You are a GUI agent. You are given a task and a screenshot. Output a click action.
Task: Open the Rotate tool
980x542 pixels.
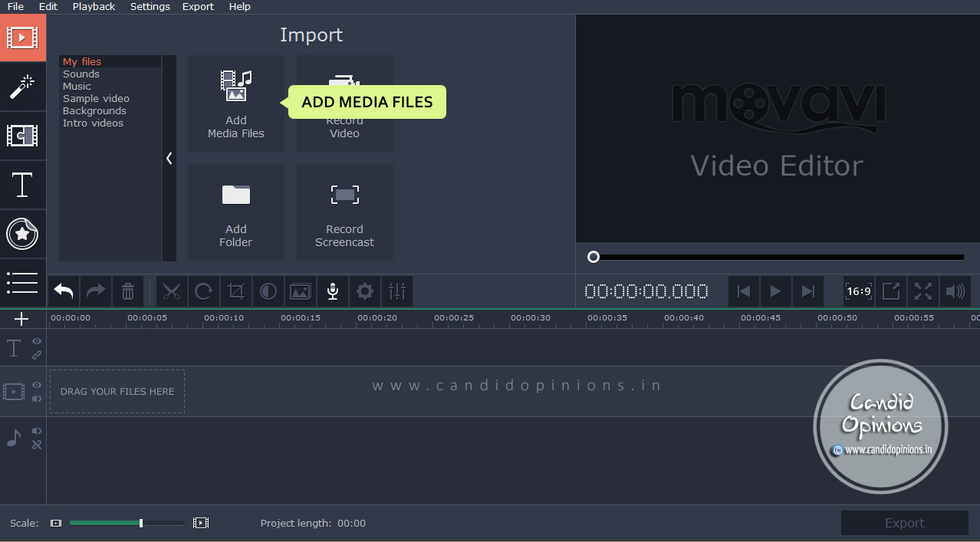(x=203, y=291)
